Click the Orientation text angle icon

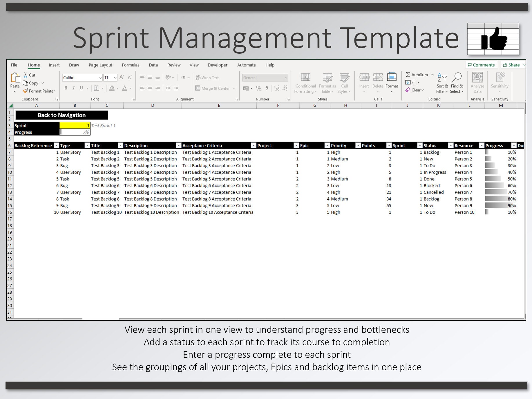click(x=168, y=77)
